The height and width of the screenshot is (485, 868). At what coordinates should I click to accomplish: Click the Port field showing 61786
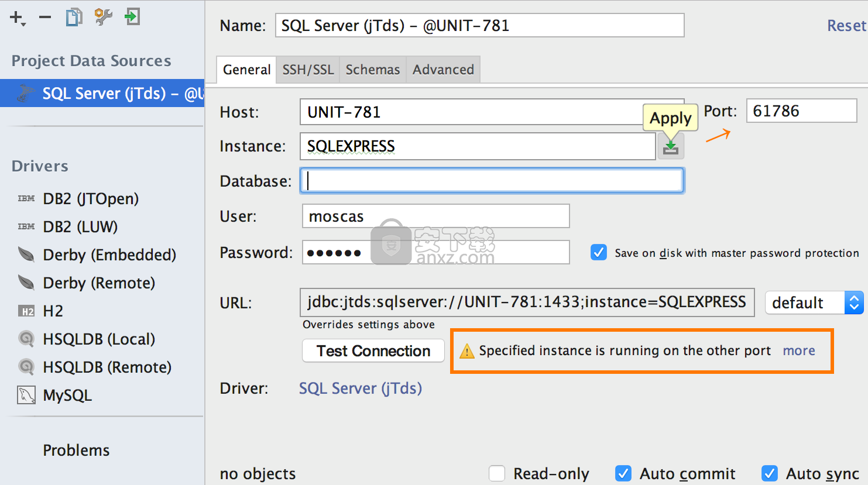coord(802,111)
